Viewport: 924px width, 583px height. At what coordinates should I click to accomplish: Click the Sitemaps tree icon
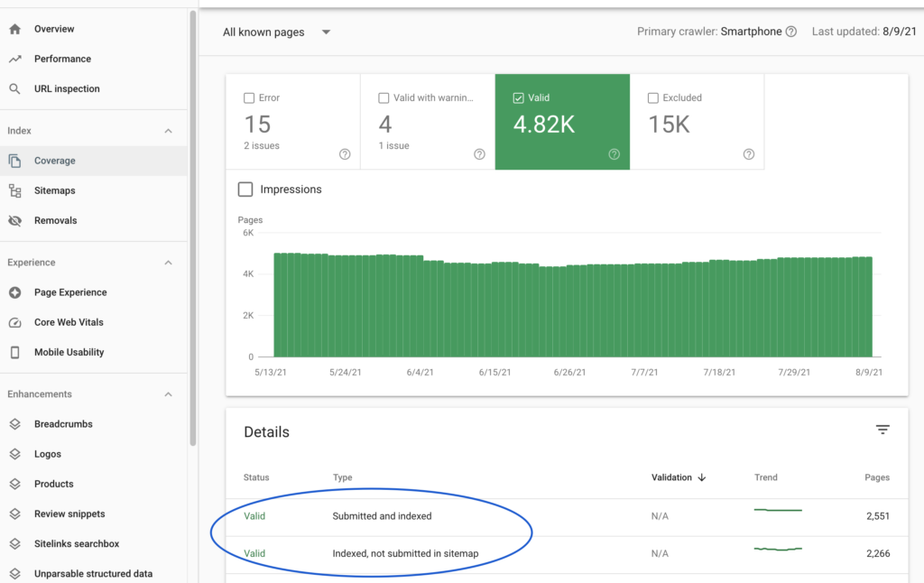(14, 190)
